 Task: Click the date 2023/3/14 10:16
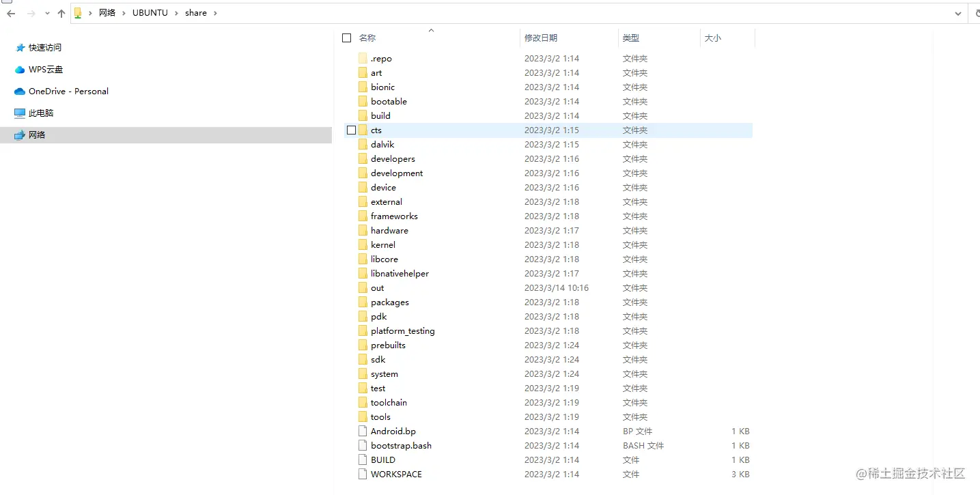[x=557, y=288]
